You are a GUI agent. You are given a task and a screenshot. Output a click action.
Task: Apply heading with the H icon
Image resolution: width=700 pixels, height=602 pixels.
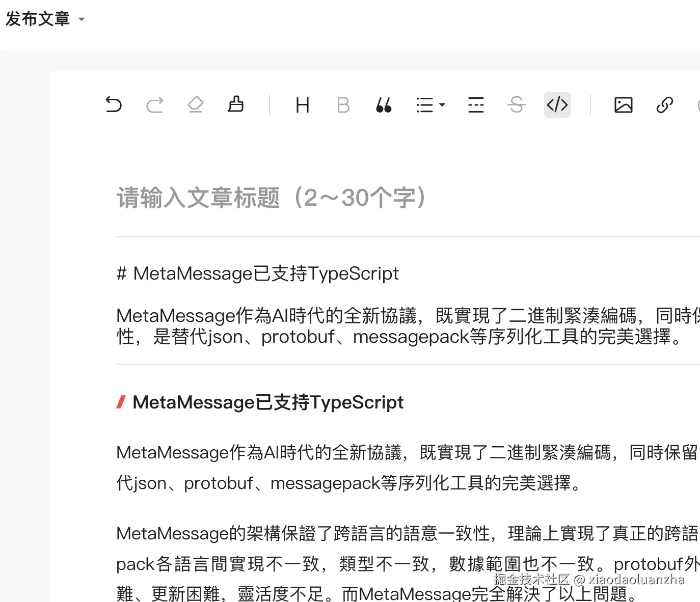303,105
